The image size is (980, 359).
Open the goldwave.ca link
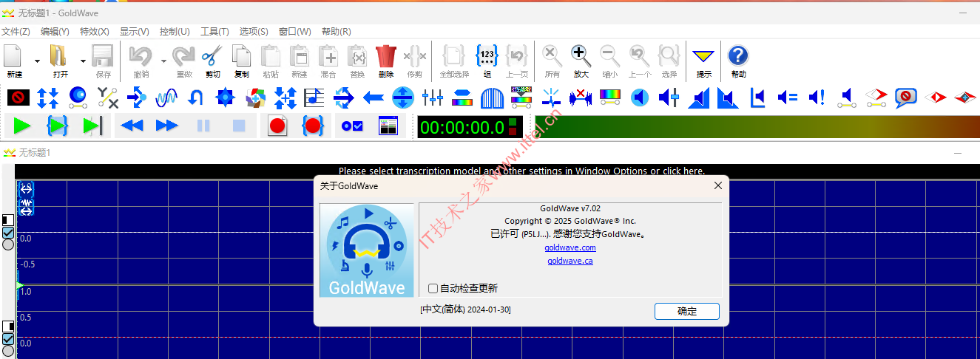[x=570, y=261]
